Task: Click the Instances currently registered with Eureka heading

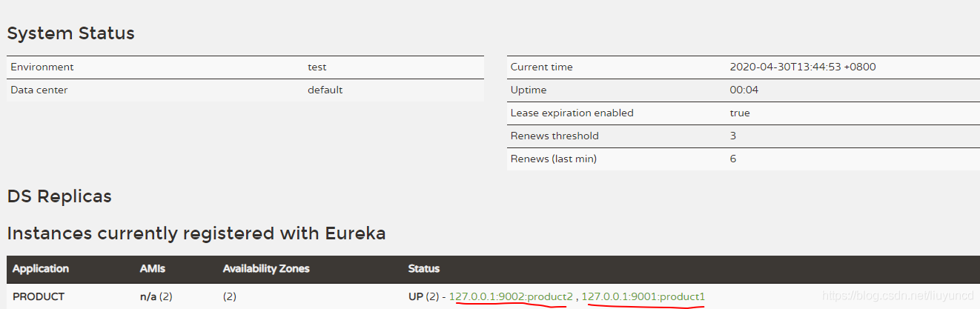Action: tap(196, 233)
